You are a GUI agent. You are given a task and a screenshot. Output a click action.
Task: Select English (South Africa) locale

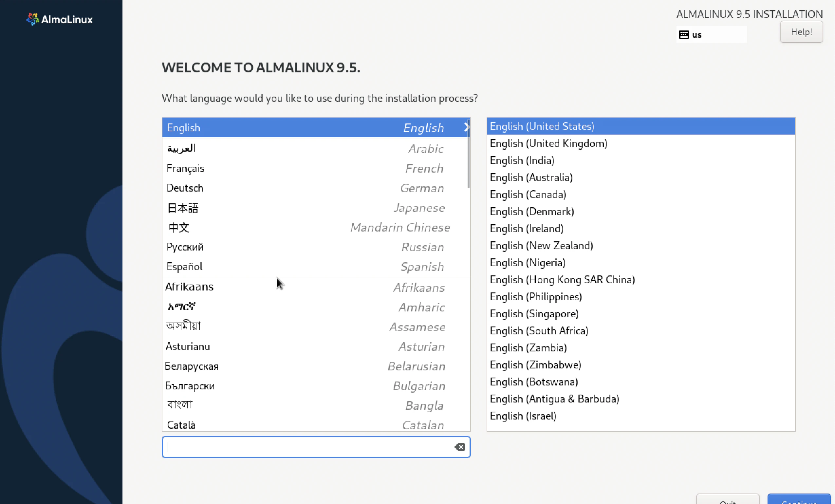click(641, 330)
